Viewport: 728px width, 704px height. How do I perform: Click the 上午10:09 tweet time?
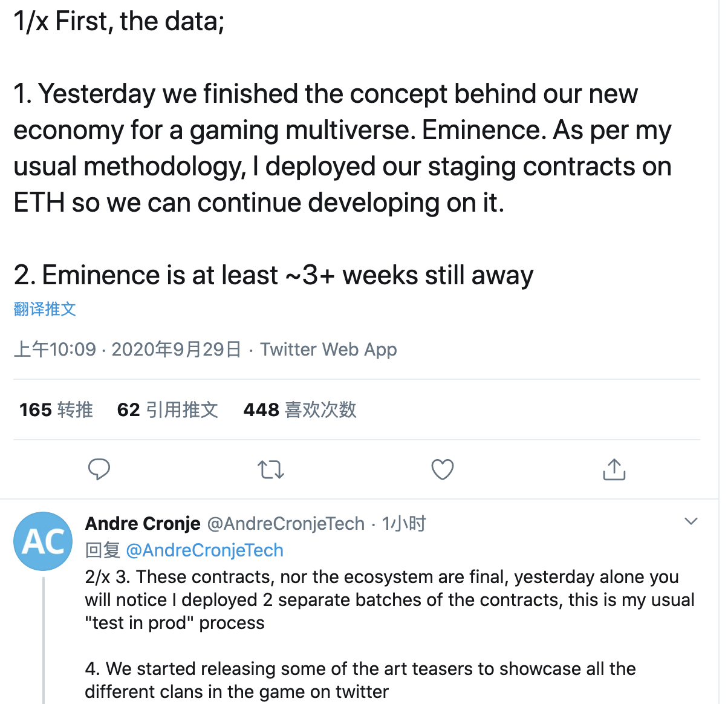tap(55, 350)
